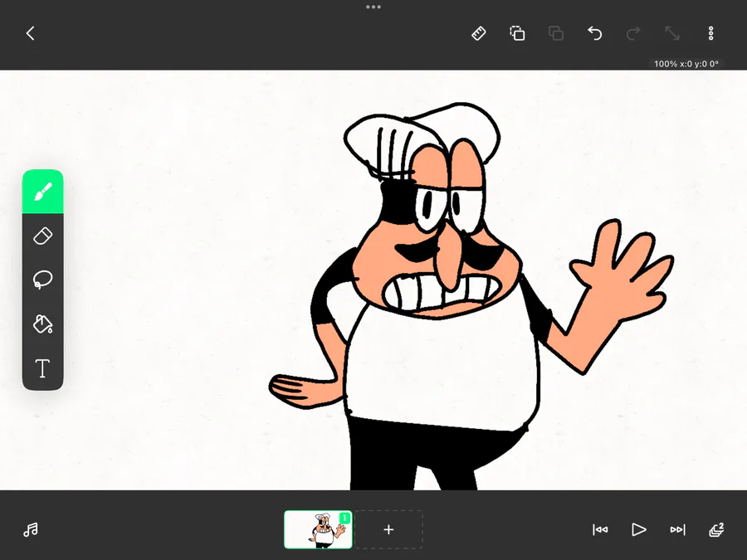
Task: Jump to the last frame
Action: pyautogui.click(x=677, y=529)
